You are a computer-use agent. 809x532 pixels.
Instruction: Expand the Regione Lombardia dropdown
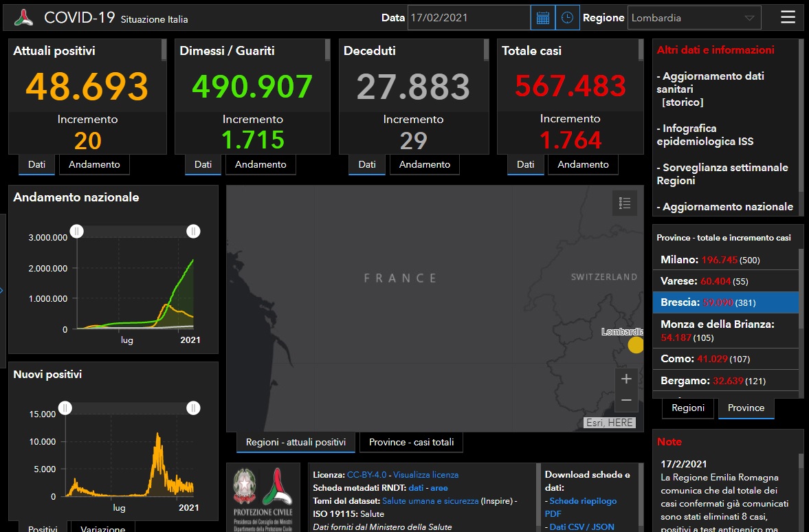749,18
